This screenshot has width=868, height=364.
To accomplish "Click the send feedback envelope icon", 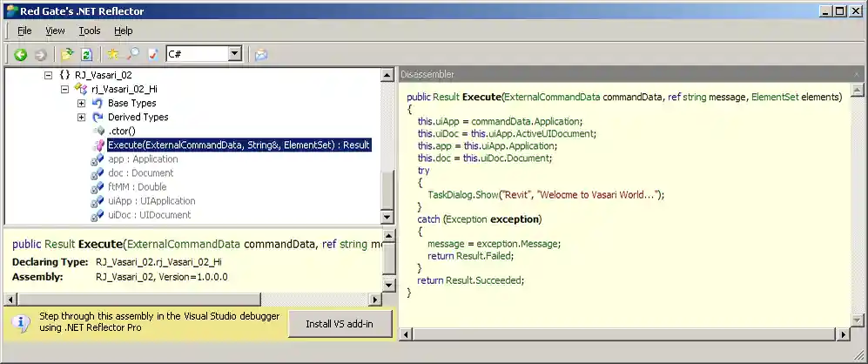I will tap(260, 55).
